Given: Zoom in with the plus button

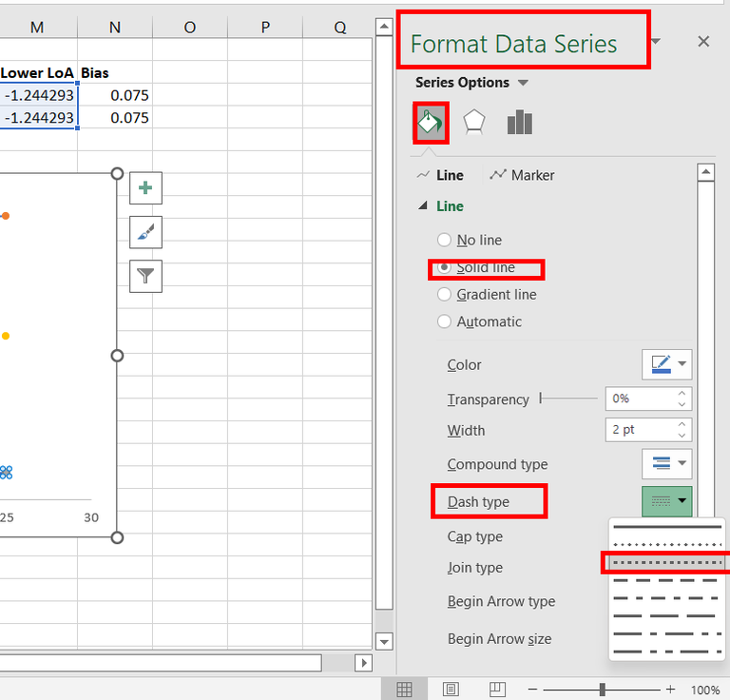Looking at the screenshot, I should [670, 690].
